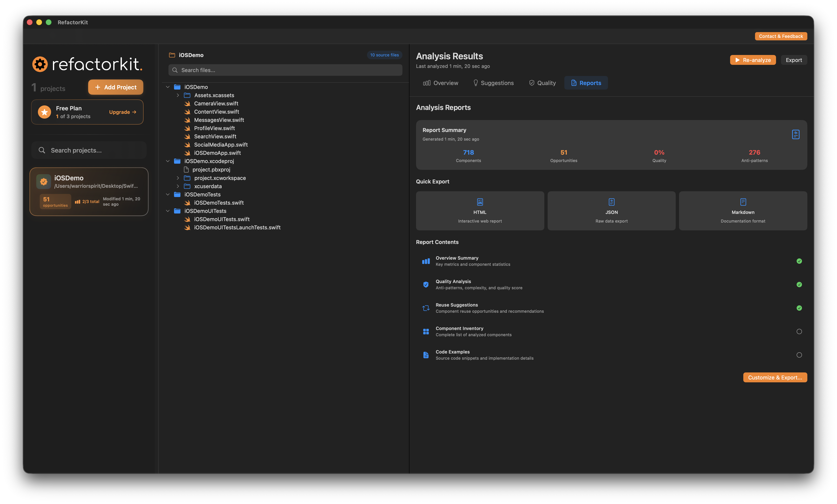Click the 276 Anti-patterns value
This screenshot has width=837, height=504.
tap(754, 153)
